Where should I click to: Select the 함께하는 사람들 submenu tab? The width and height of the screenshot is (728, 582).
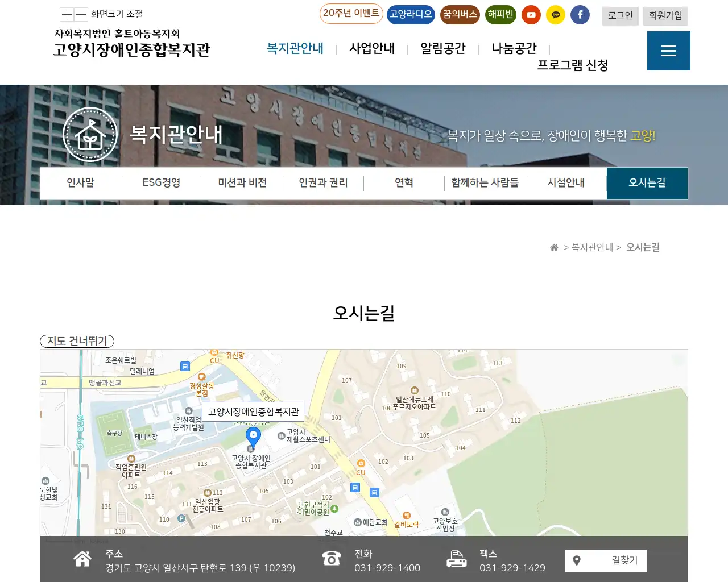(485, 183)
